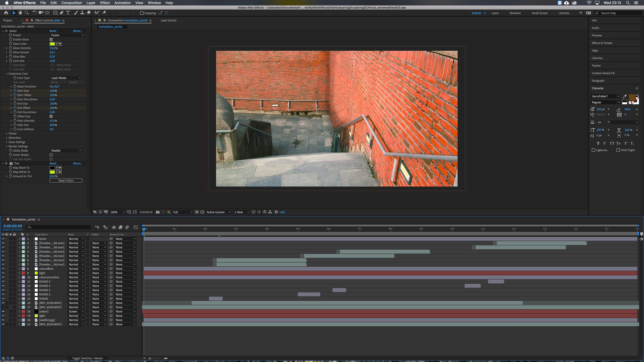Open the Core Type dropdown
Image resolution: width=644 pixels, height=362 pixels.
pyautogui.click(x=66, y=78)
